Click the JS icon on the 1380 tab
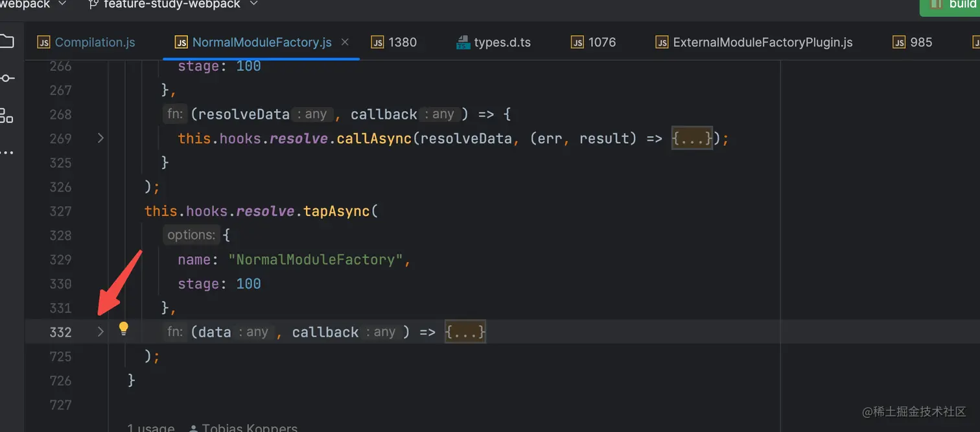980x432 pixels. click(377, 42)
